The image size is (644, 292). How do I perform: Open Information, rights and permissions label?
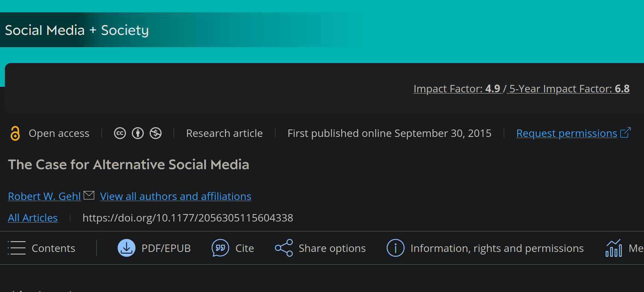coord(497,248)
